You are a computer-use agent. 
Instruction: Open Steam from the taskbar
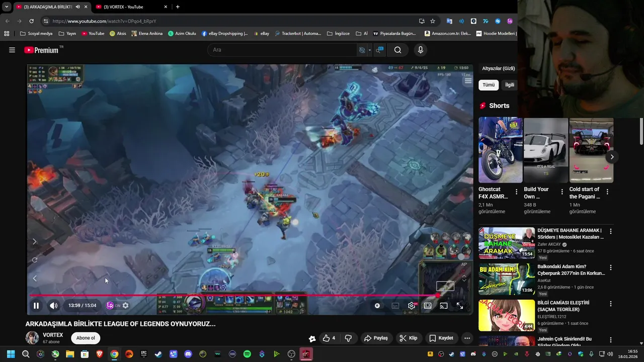point(158,354)
